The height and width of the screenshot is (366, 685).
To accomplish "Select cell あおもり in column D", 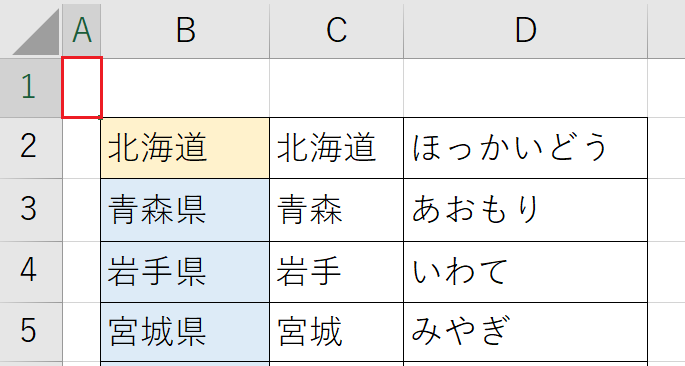I will point(526,210).
